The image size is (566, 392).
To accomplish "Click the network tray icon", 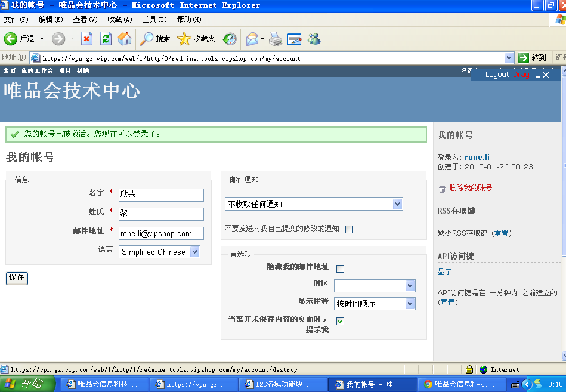I will 538,384.
